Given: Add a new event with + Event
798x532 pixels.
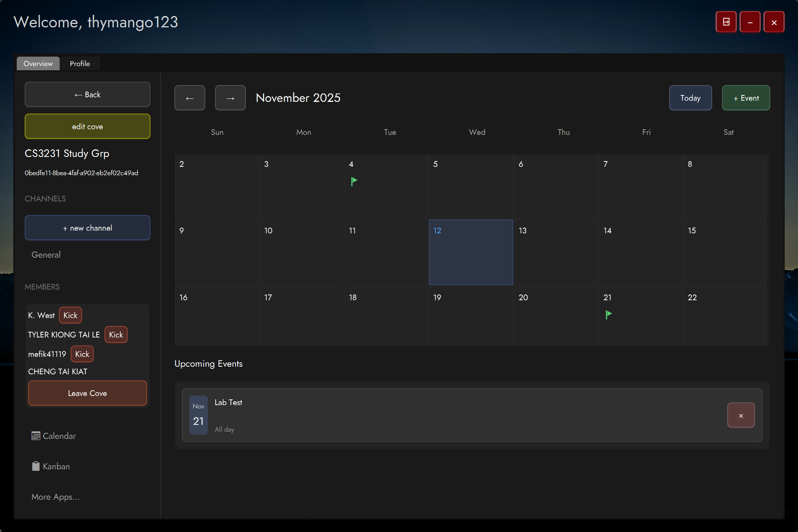Looking at the screenshot, I should pyautogui.click(x=746, y=98).
